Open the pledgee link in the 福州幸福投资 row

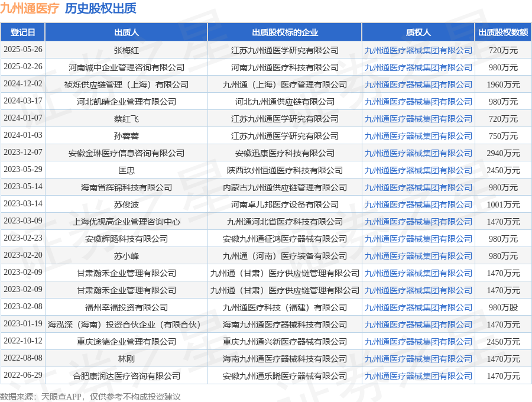(x=418, y=307)
